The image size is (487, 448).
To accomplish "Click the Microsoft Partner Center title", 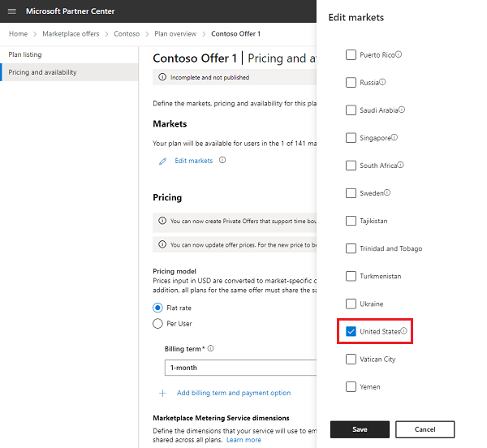I will pos(70,11).
